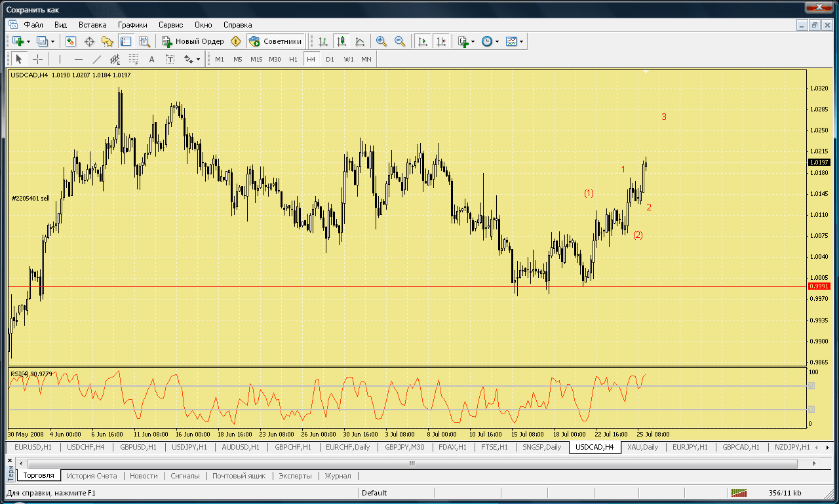The image size is (839, 504).
Task: Open the Strategy Tester panel
Action: click(145, 41)
